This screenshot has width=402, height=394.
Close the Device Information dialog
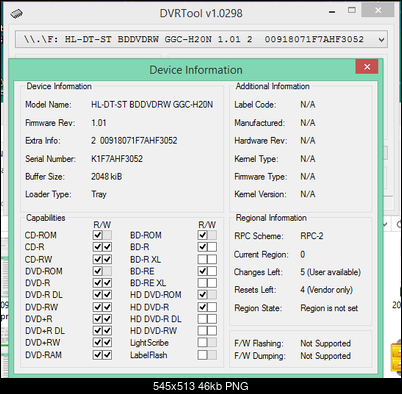coord(367,67)
